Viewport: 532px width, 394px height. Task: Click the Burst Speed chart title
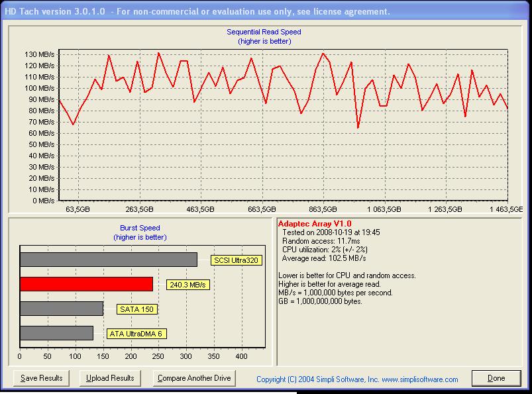point(140,228)
